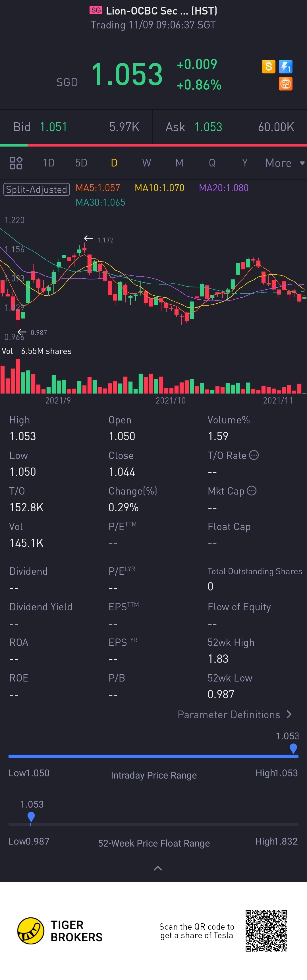Screen dimensions: 307x980
Task: Tap the yellow dollar sign badge
Action: tap(268, 67)
